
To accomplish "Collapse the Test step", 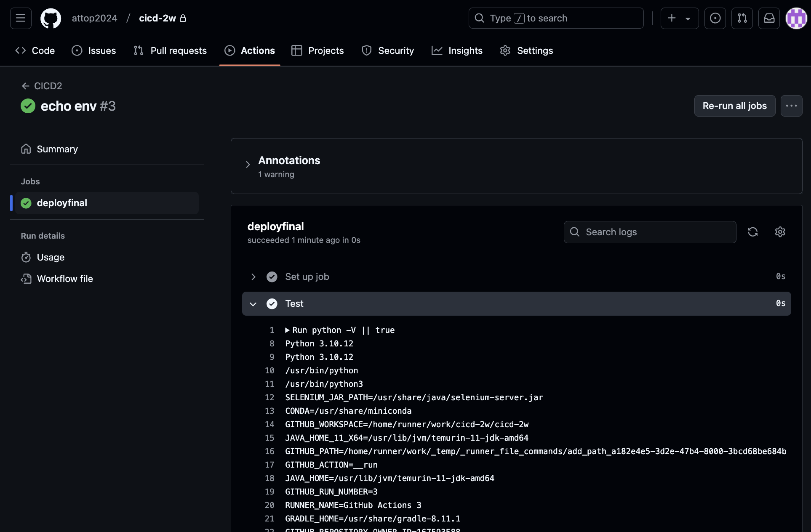I will (253, 304).
